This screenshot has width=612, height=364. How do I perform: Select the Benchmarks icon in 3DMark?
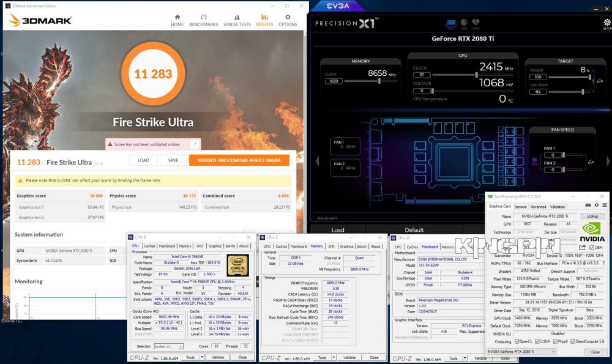(x=203, y=20)
